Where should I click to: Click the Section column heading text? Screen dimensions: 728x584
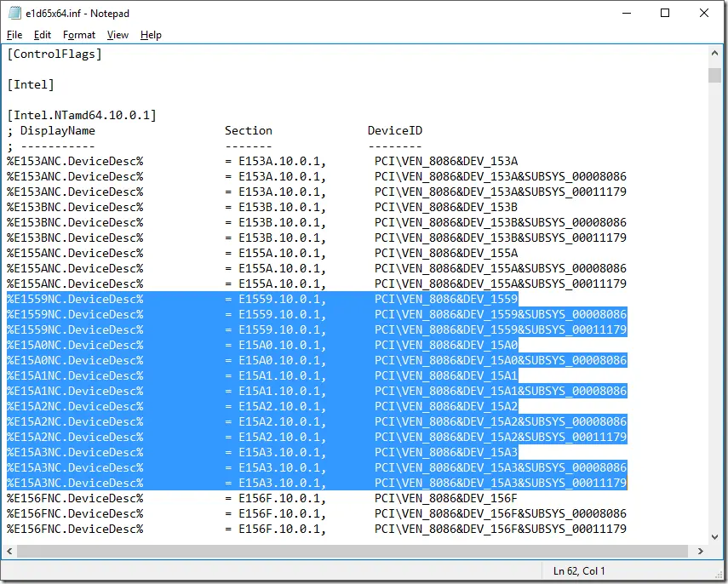[x=249, y=130]
